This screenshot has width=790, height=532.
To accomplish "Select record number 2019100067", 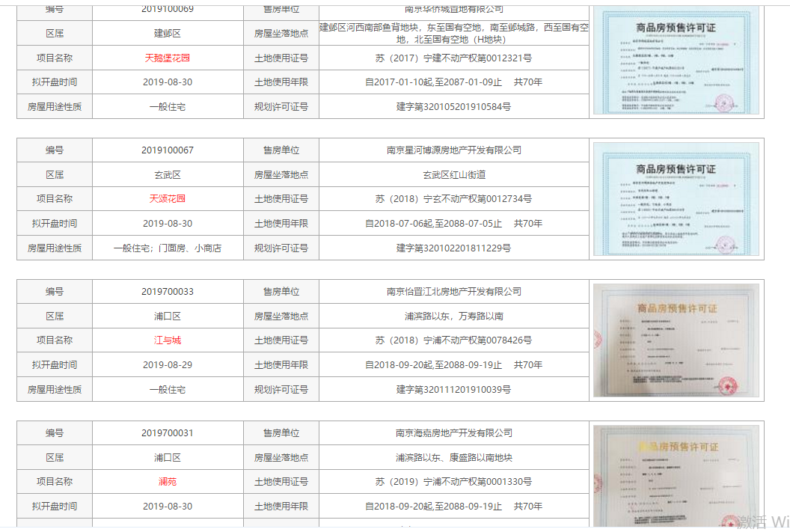I will tap(168, 150).
